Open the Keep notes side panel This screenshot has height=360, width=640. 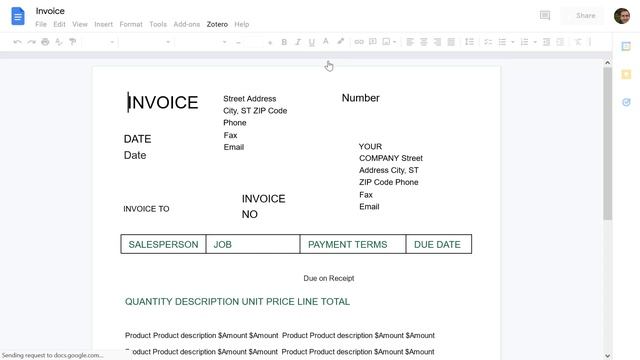point(626,74)
